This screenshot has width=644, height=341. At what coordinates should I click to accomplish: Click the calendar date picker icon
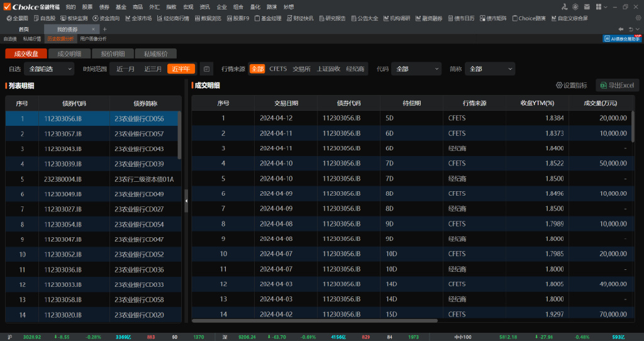tap(206, 69)
